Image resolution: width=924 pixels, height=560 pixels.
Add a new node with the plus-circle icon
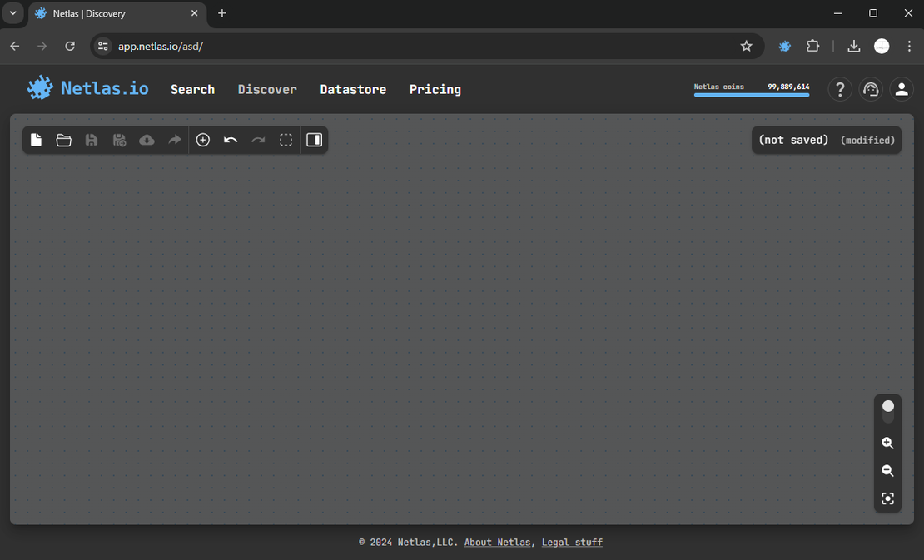coord(203,140)
